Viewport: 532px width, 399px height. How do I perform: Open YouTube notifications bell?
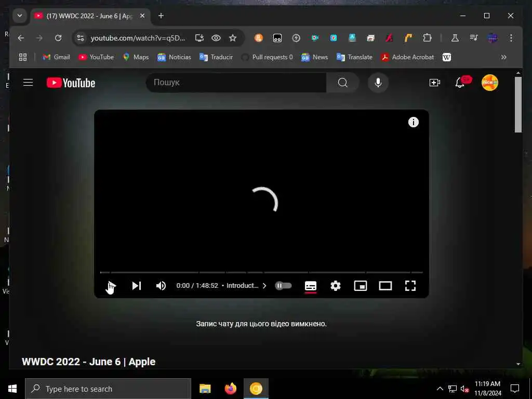(460, 83)
